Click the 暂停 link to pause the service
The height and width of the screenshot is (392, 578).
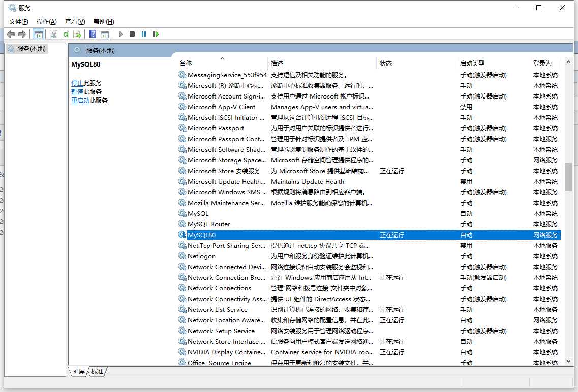(77, 91)
